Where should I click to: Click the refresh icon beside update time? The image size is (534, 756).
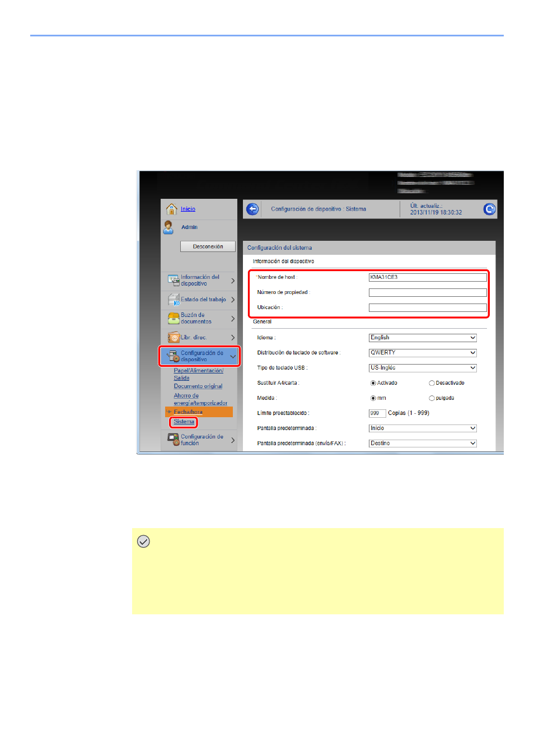[x=489, y=209]
